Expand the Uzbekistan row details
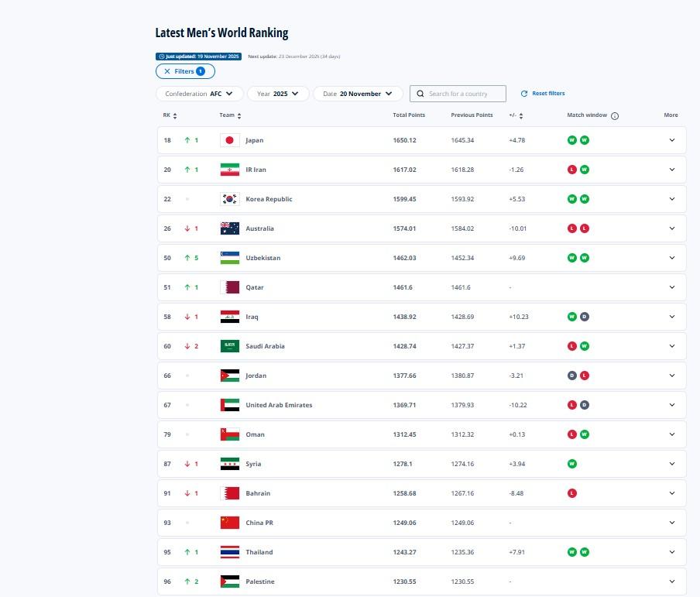The height and width of the screenshot is (597, 700). 671,258
